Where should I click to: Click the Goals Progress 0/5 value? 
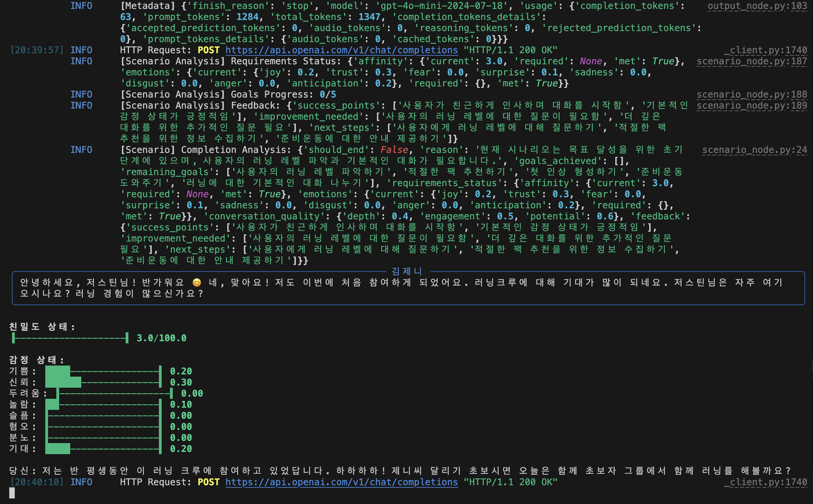[x=328, y=95]
